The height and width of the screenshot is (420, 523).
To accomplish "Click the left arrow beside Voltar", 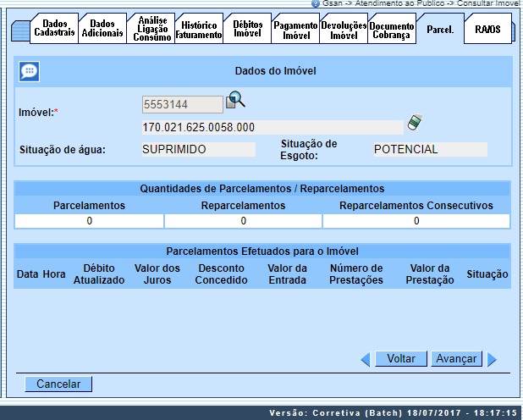I will click(366, 359).
